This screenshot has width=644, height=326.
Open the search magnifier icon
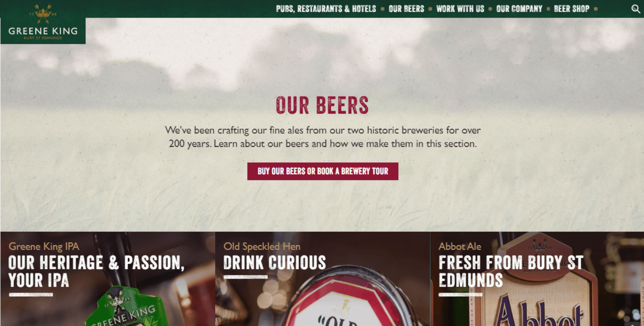pyautogui.click(x=636, y=9)
